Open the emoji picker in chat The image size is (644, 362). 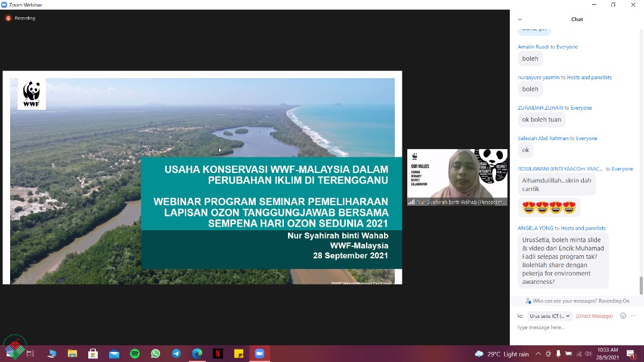(x=623, y=315)
